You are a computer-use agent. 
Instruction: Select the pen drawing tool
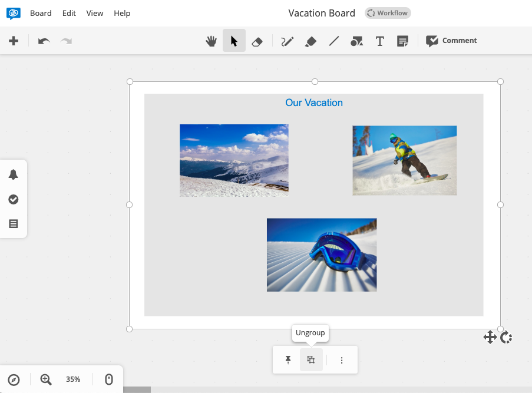[287, 41]
